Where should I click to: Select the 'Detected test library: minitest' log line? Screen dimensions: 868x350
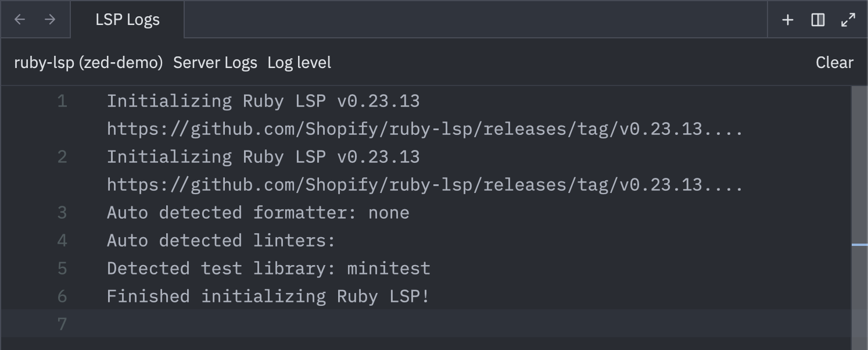coord(268,268)
